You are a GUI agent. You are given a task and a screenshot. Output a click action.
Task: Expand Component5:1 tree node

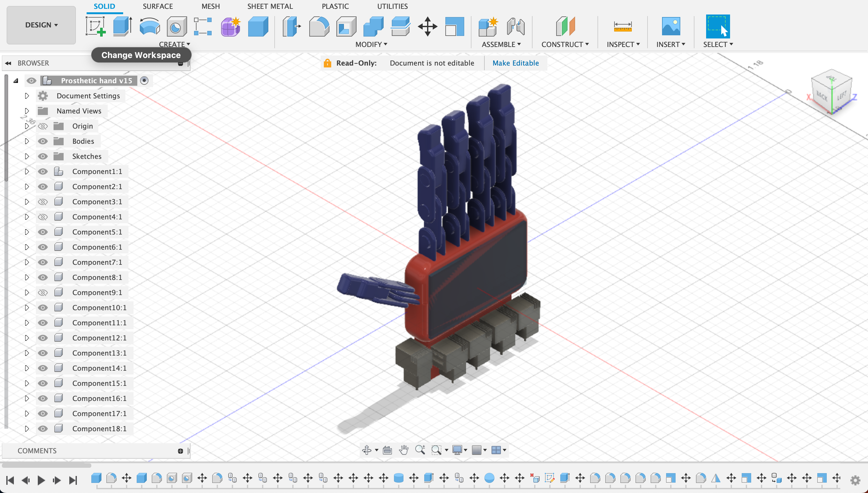click(27, 232)
